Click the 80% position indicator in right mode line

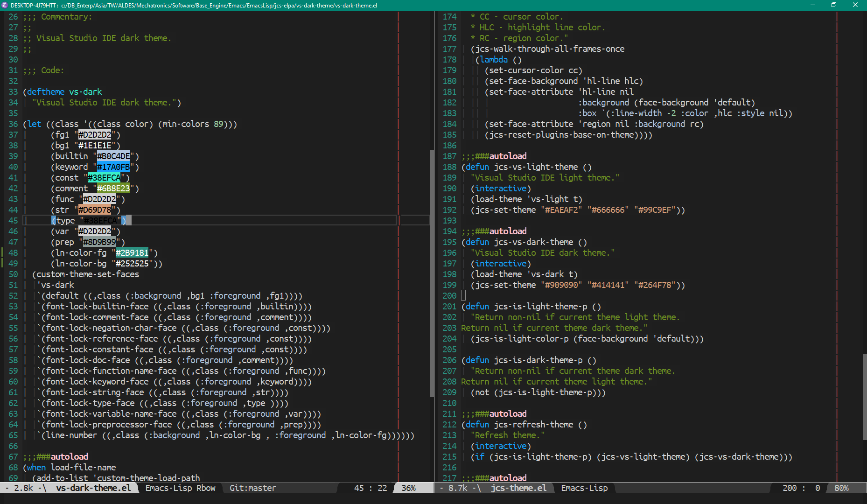(841, 488)
